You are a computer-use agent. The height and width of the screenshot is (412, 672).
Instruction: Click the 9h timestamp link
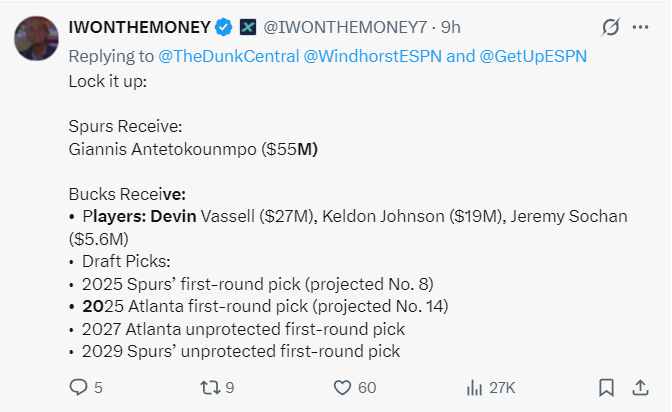451,27
